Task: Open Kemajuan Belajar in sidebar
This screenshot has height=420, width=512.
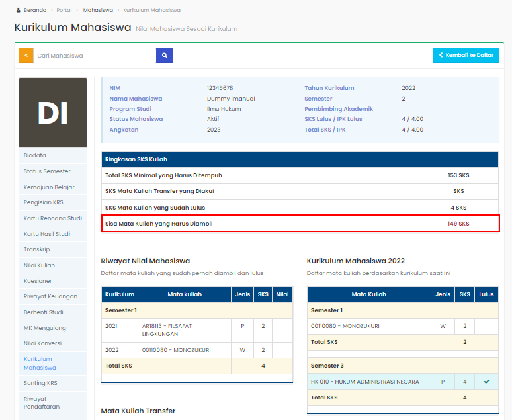Action: coord(53,187)
